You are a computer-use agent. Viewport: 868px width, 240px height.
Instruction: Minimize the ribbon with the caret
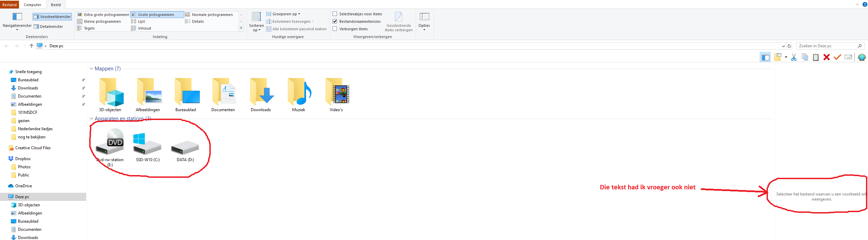857,4
